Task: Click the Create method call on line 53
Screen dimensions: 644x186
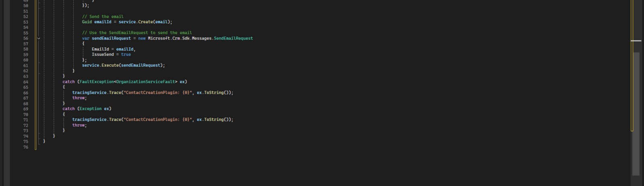Action: pyautogui.click(x=145, y=22)
